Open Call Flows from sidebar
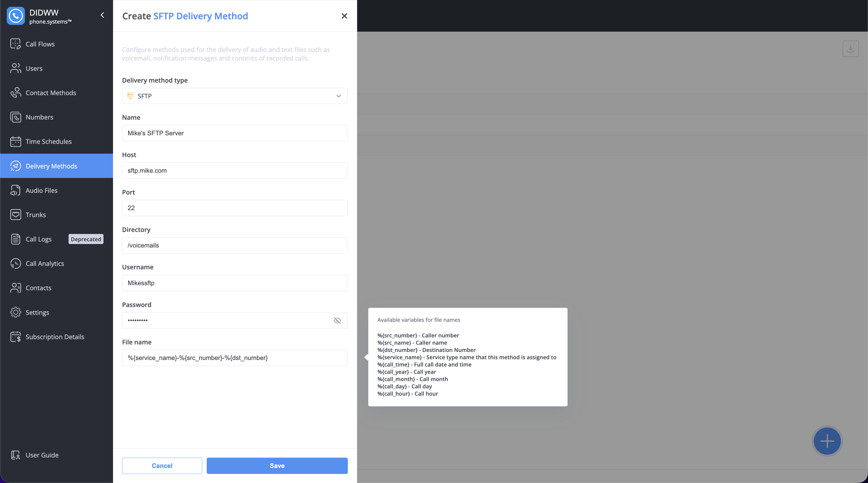Screen dimensions: 868x483 pos(40,44)
